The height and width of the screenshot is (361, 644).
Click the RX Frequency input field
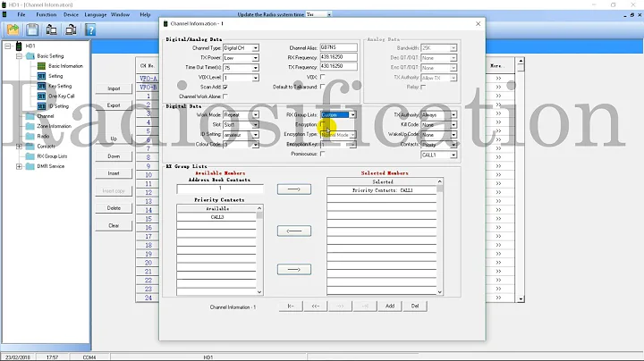coord(338,57)
